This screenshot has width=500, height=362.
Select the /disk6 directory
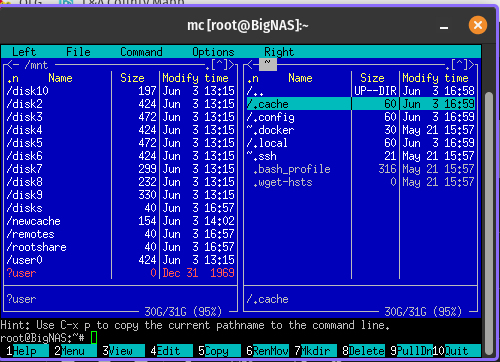pyautogui.click(x=120, y=156)
